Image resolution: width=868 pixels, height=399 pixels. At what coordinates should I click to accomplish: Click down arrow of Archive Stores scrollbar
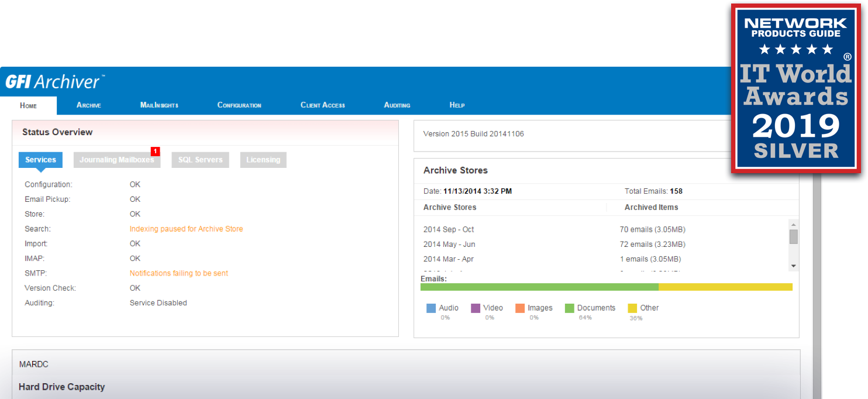click(793, 266)
